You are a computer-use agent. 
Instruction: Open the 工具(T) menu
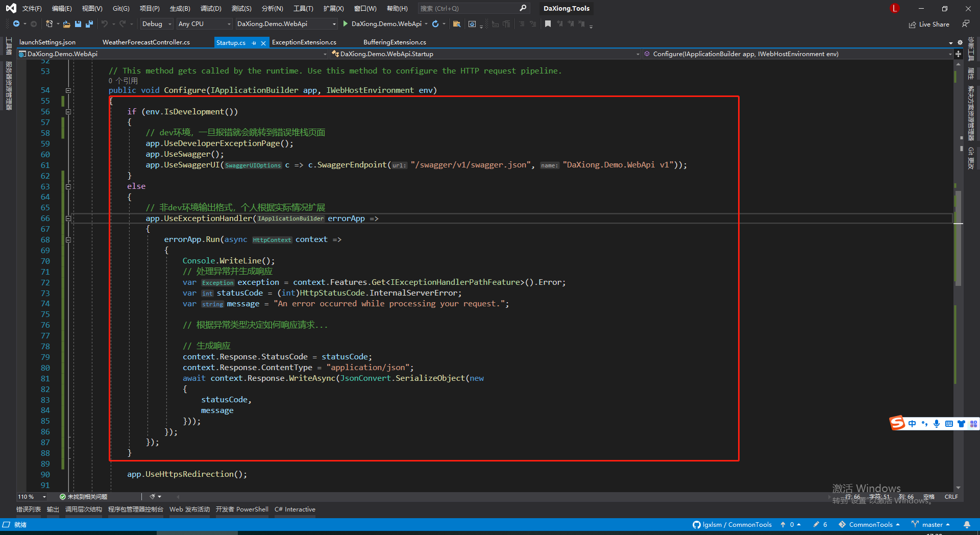(303, 8)
